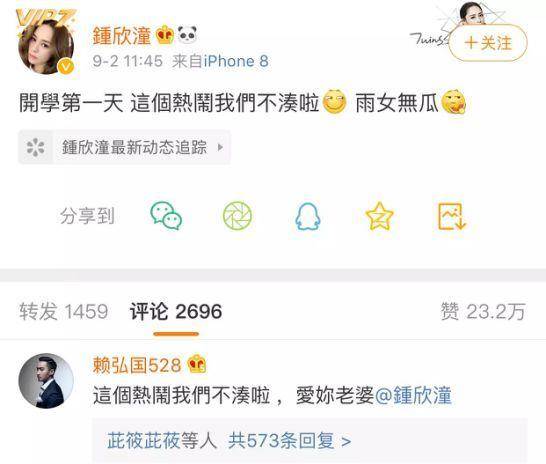
Task: Click the pinwheel icon in the tracking banner
Action: coord(36,147)
